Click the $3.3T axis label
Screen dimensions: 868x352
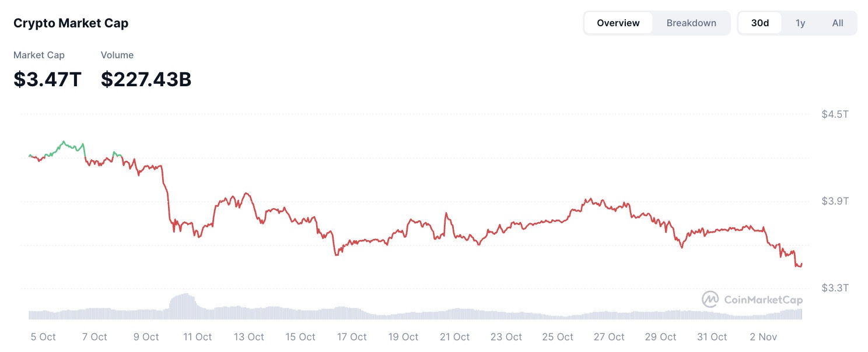[835, 288]
